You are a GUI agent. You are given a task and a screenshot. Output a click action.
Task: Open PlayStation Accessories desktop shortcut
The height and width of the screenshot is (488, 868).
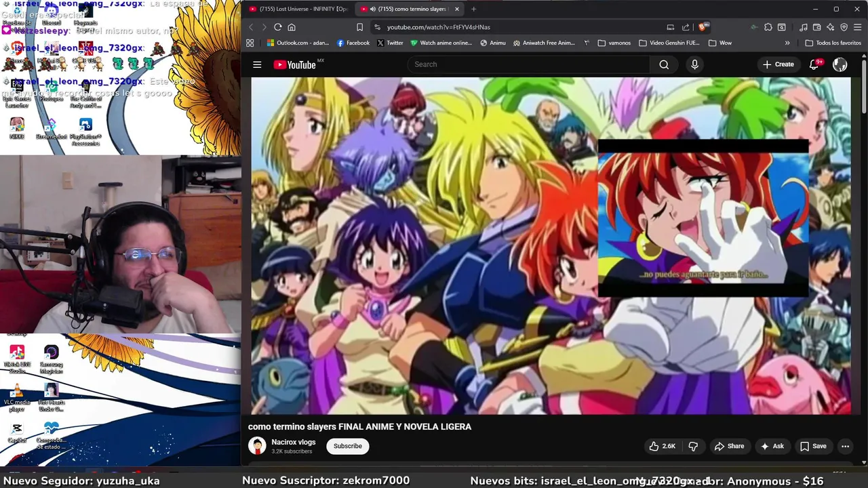[x=85, y=131]
